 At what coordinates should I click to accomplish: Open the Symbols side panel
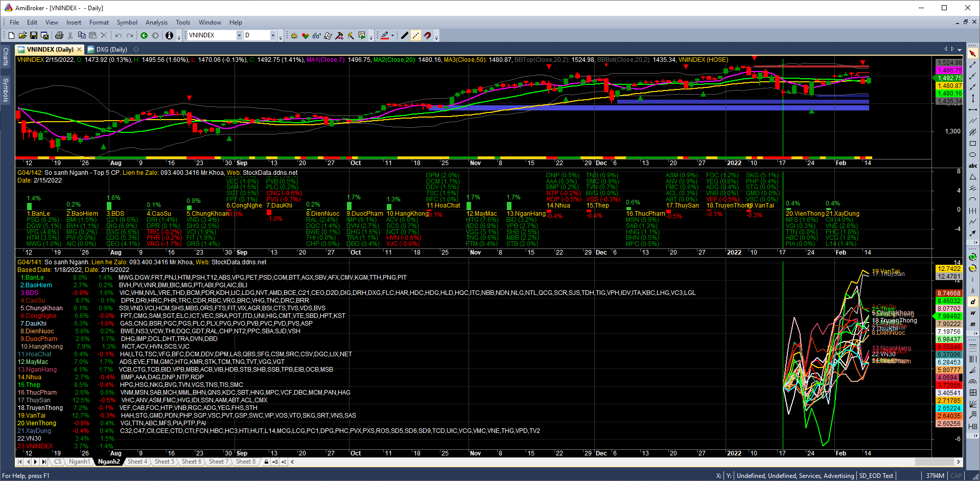[6, 89]
